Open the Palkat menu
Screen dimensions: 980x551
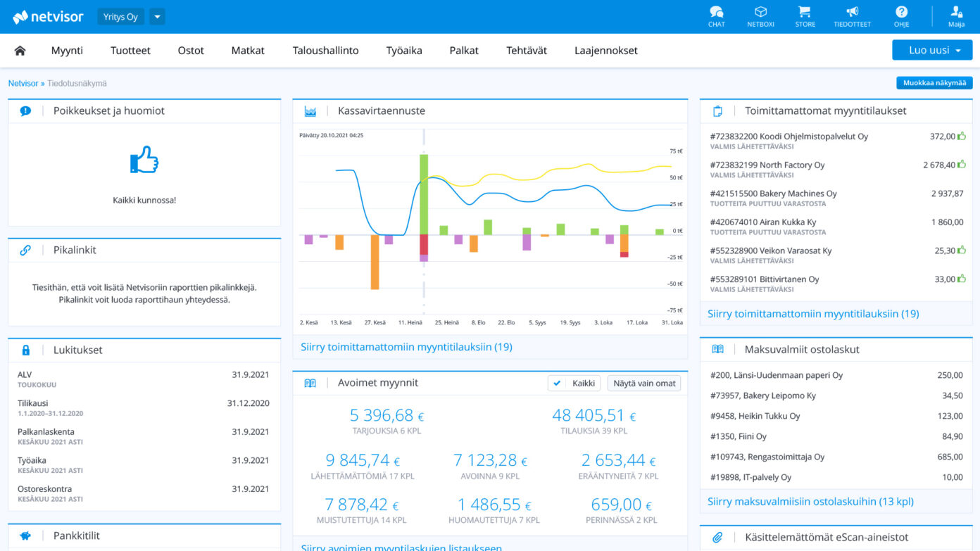pyautogui.click(x=464, y=51)
